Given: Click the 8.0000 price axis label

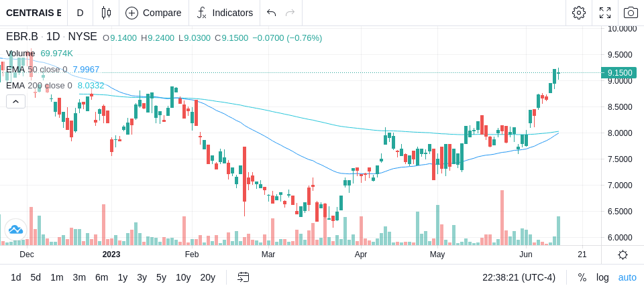Looking at the screenshot, I should 620,133.
